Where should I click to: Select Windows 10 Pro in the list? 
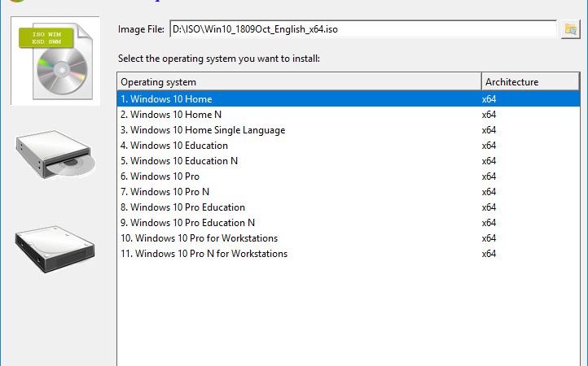tap(349, 176)
